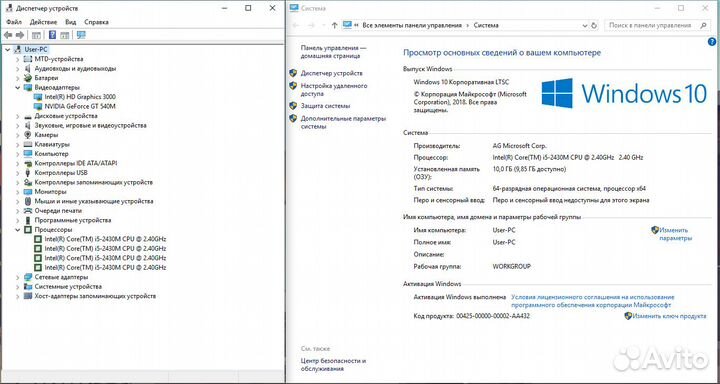Open the Вид menu
The width and height of the screenshot is (720, 384).
[x=71, y=22]
